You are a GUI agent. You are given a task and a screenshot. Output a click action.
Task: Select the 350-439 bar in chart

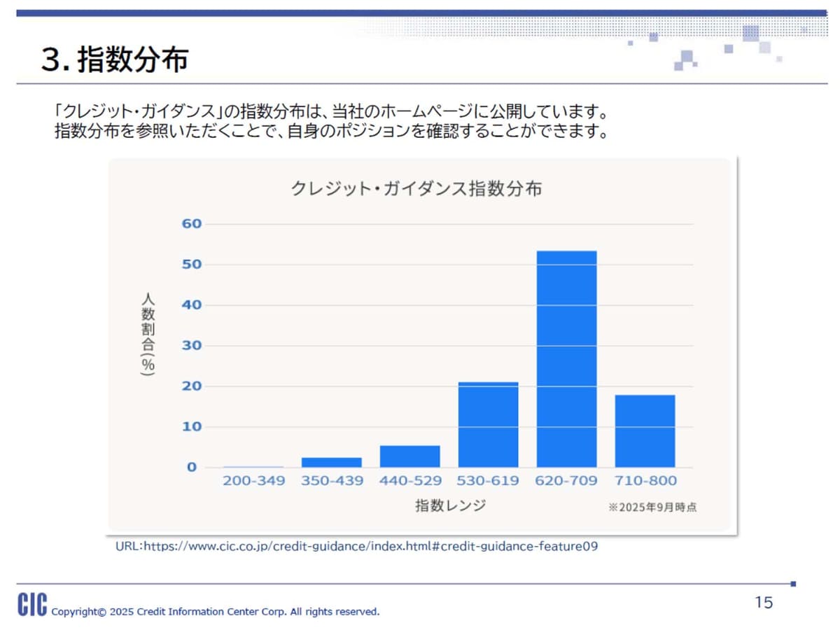[x=332, y=463]
